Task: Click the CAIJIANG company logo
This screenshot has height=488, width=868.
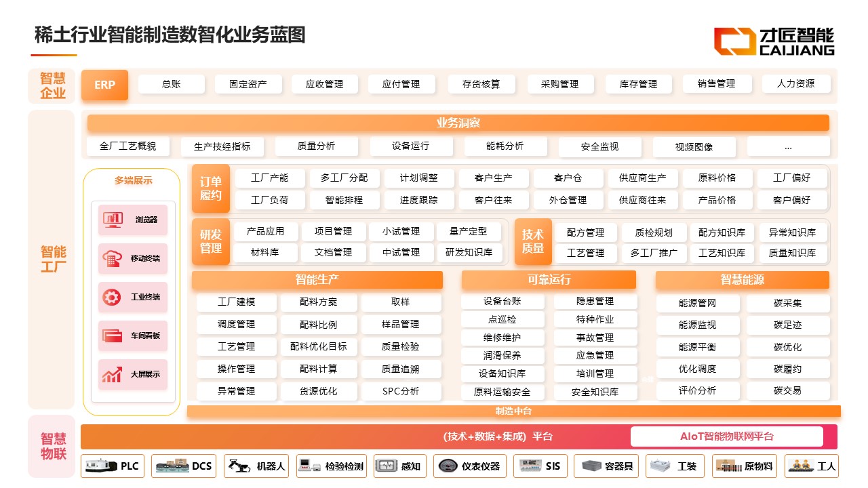Action: click(x=774, y=41)
